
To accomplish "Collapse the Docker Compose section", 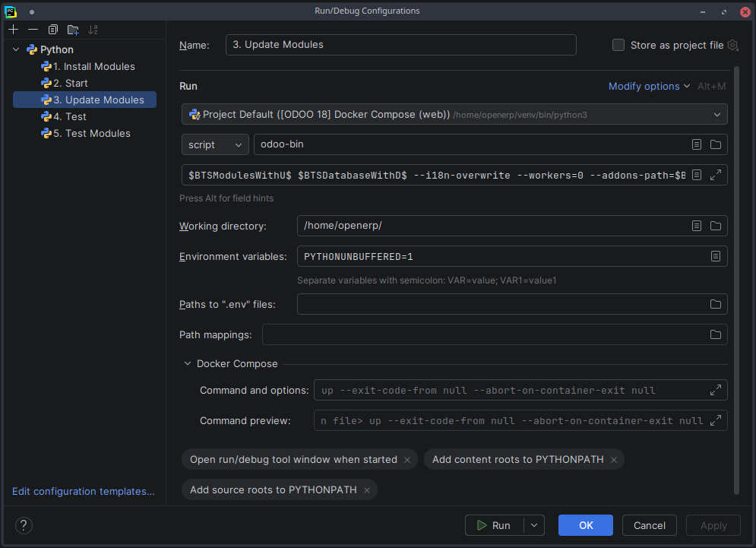I will 188,363.
